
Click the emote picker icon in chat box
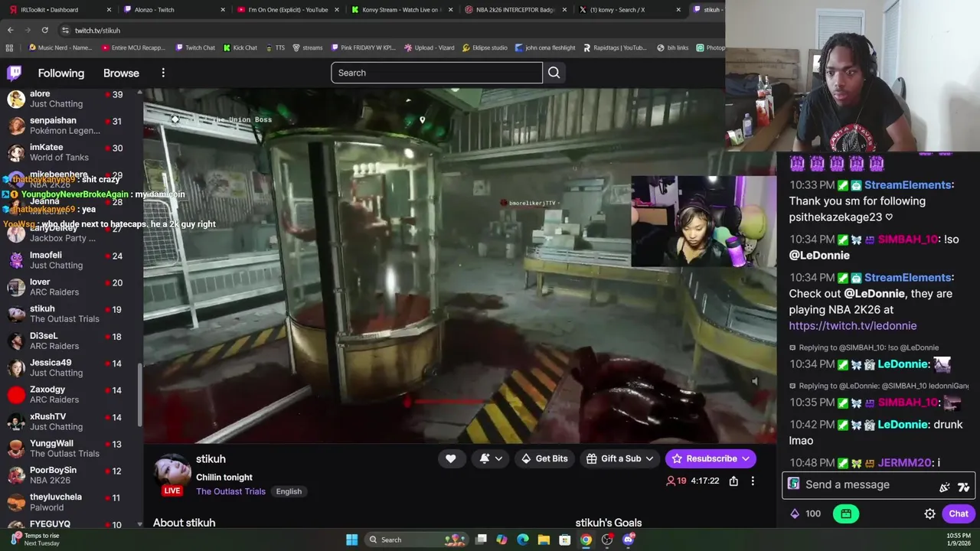(945, 487)
